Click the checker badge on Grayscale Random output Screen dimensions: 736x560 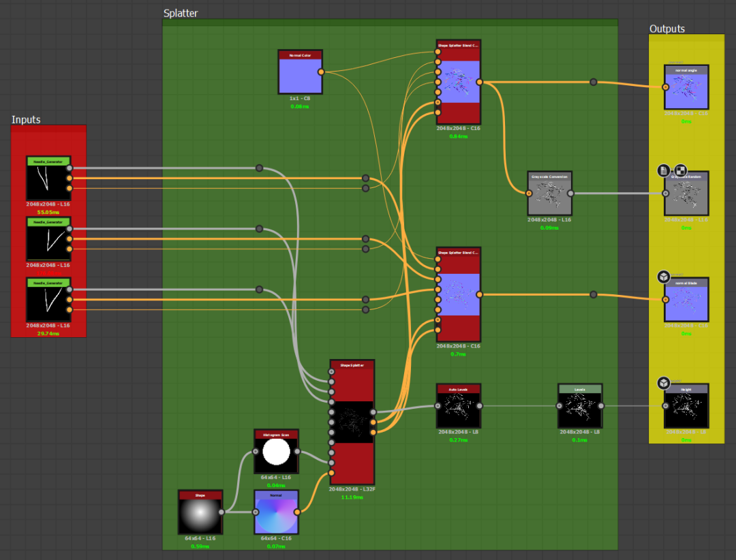[x=680, y=170]
